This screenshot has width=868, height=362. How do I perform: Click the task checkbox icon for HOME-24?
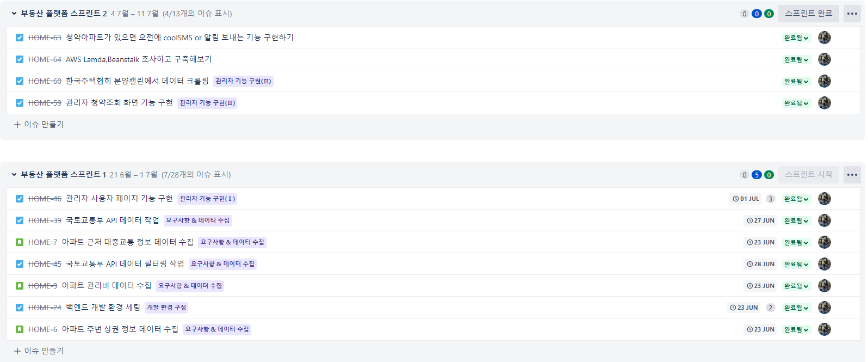click(x=20, y=308)
